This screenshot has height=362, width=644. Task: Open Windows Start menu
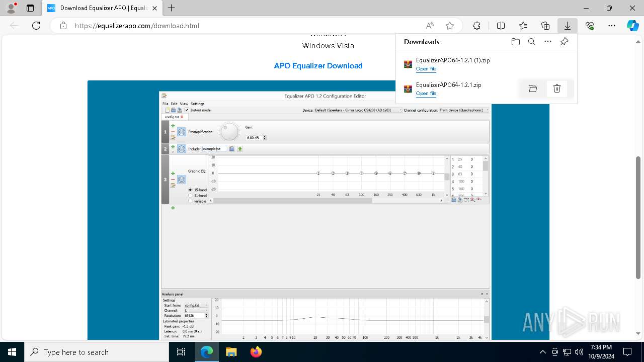tap(12, 352)
